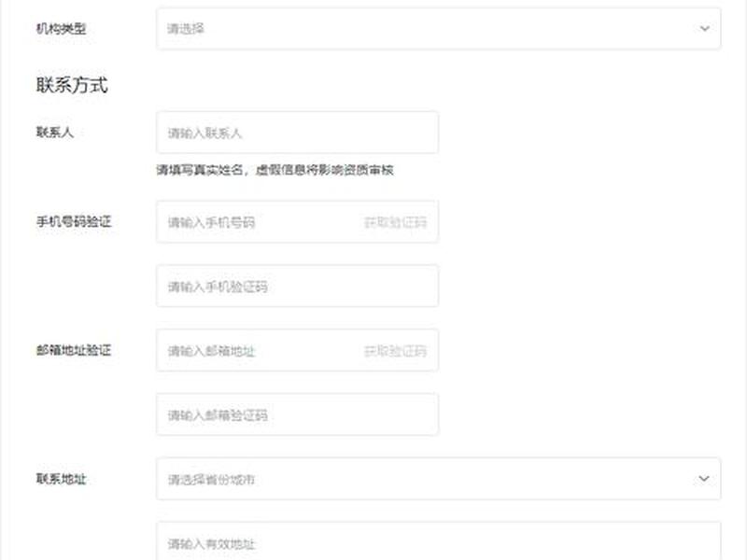Click the hint text 请填写真实姓名

200,170
